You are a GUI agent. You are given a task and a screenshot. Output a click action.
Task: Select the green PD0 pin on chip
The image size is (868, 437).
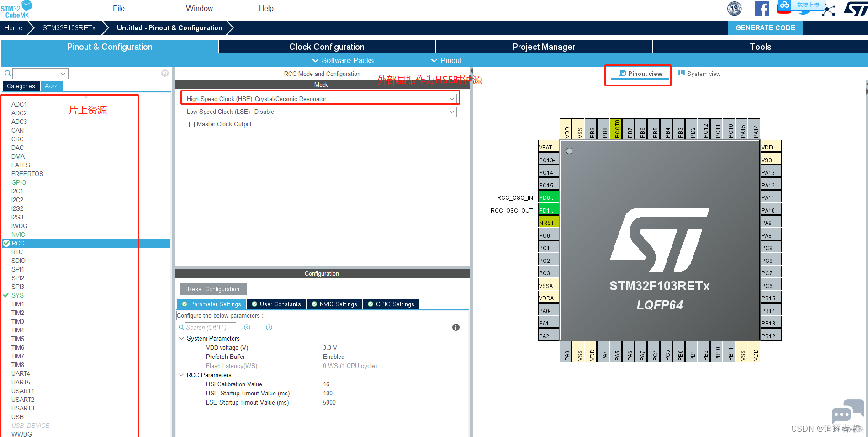click(x=548, y=197)
